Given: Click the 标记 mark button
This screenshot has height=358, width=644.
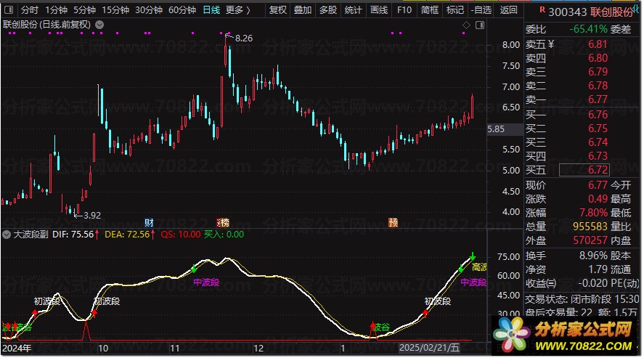Looking at the screenshot, I should coord(455,10).
